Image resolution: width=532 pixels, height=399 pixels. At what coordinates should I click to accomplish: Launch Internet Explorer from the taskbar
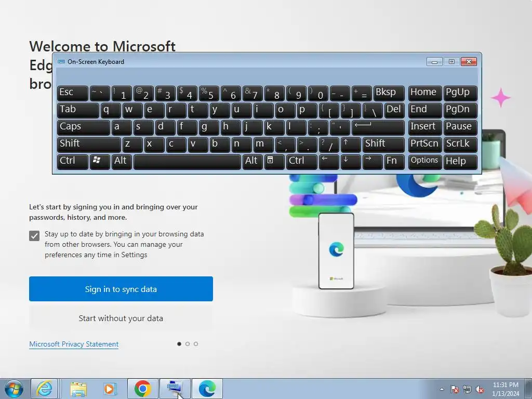coord(45,389)
